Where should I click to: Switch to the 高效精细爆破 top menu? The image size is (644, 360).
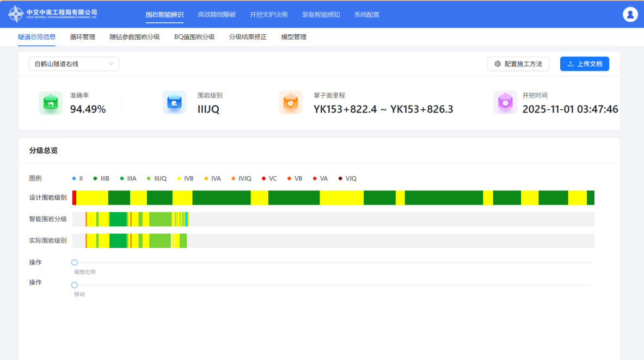click(217, 15)
